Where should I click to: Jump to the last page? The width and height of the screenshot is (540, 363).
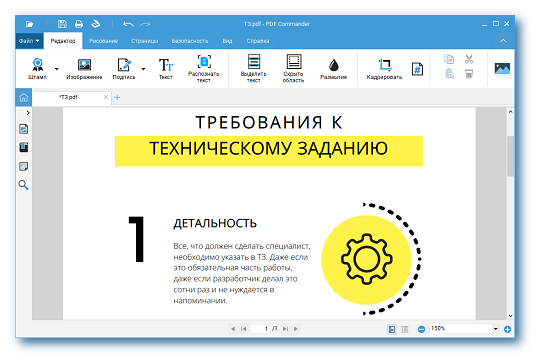point(285,329)
